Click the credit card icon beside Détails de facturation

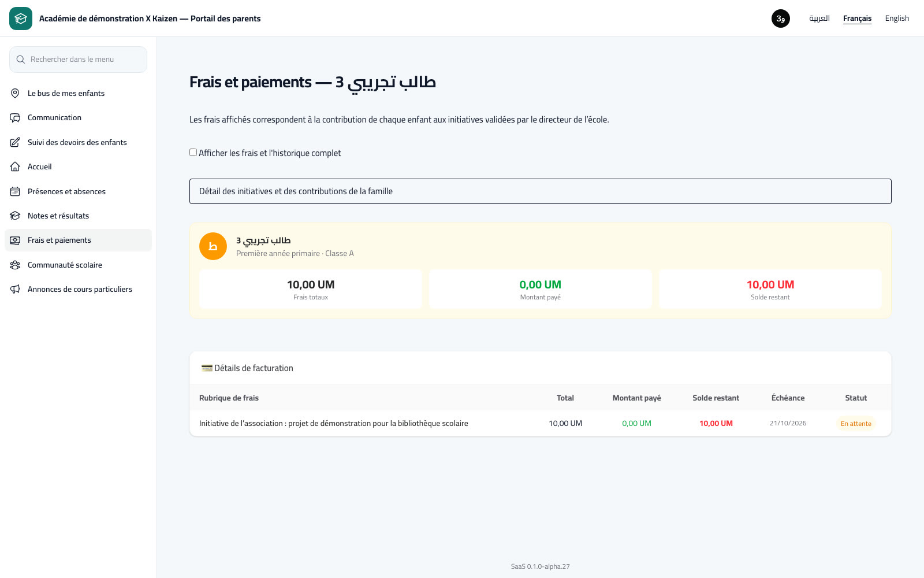tap(207, 368)
